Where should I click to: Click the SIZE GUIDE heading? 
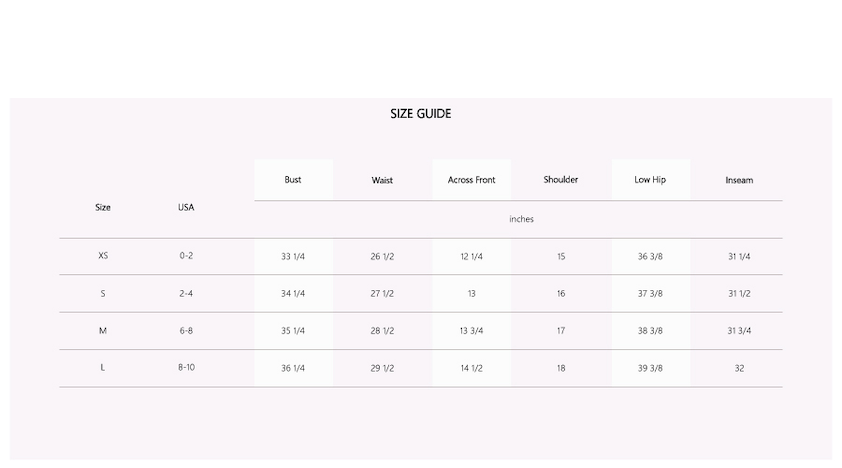pos(420,114)
